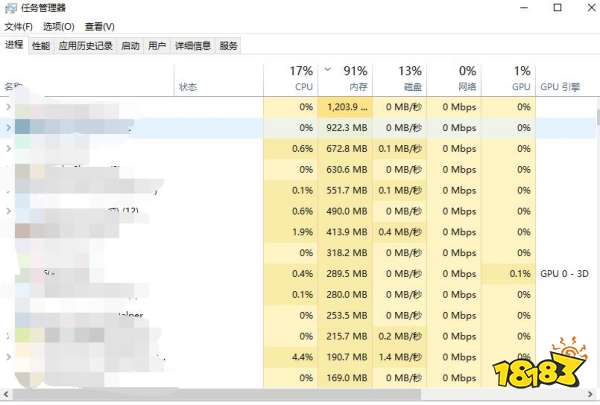Click the 672.8 MB memory value
This screenshot has height=405, width=600.
347,149
